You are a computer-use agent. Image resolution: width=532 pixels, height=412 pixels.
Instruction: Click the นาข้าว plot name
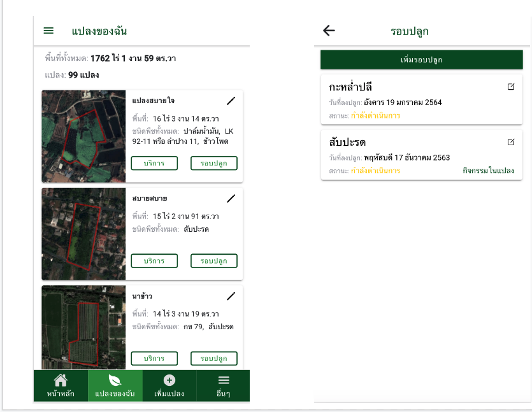click(142, 296)
